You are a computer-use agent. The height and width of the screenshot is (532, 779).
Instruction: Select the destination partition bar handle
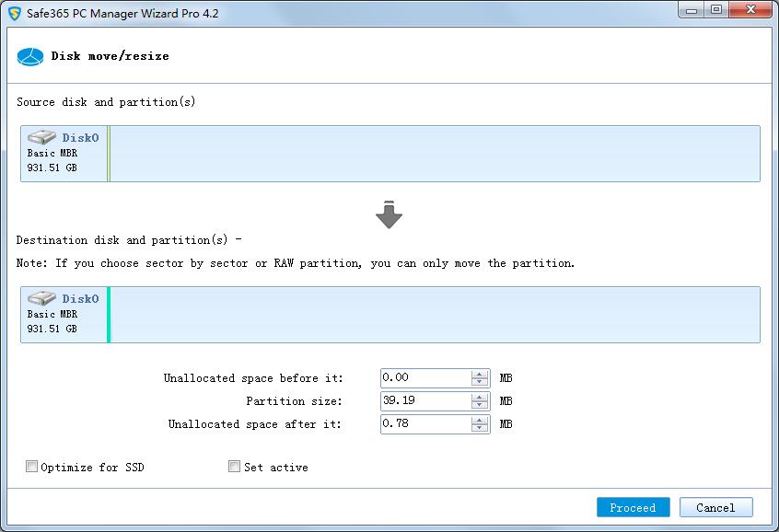point(109,315)
